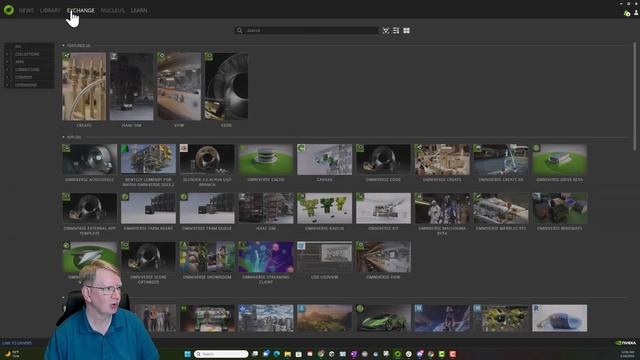The width and height of the screenshot is (640, 360).
Task: Open the News tab
Action: [27, 10]
